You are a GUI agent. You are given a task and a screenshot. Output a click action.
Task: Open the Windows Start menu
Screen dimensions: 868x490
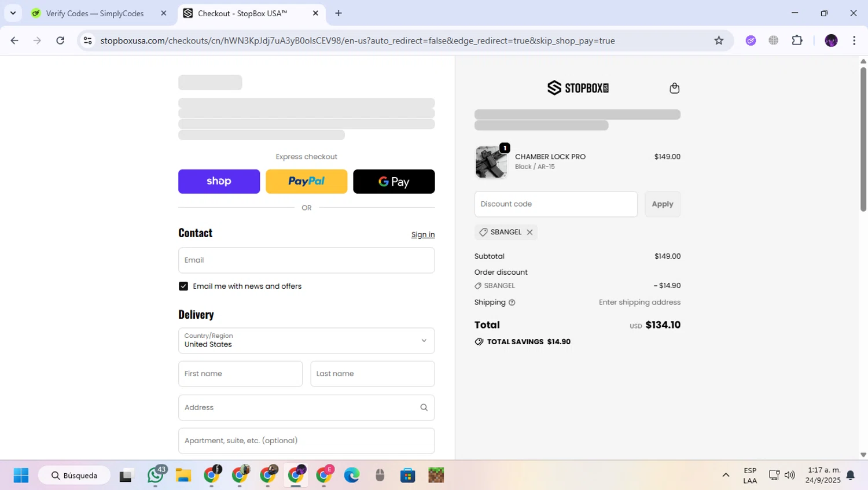click(21, 476)
